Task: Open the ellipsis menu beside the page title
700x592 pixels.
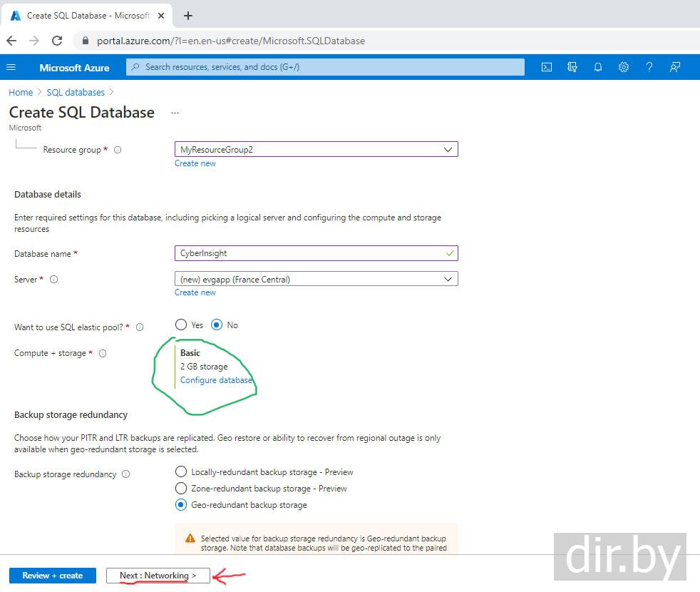Action: tap(175, 113)
